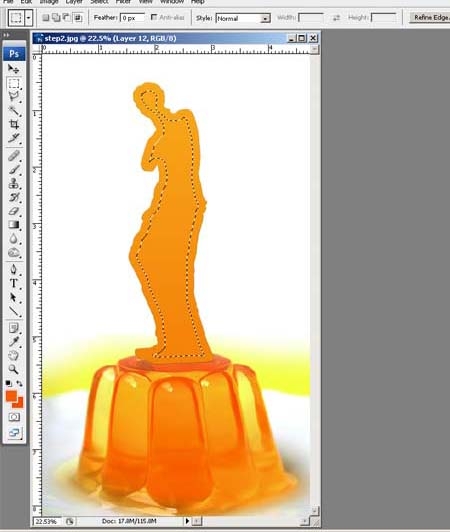Image resolution: width=450 pixels, height=532 pixels.
Task: Open the Layer menu
Action: (74, 2)
